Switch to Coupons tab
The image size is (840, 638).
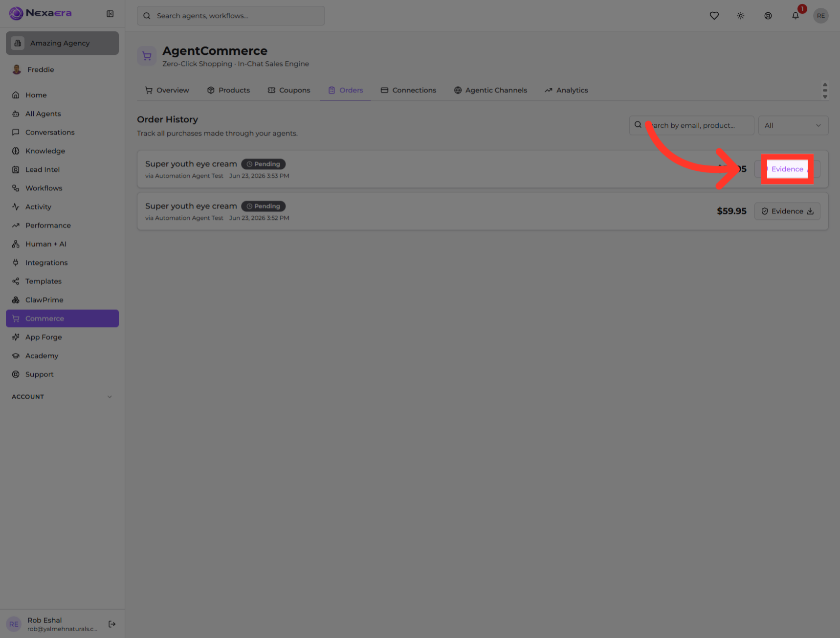tap(288, 90)
